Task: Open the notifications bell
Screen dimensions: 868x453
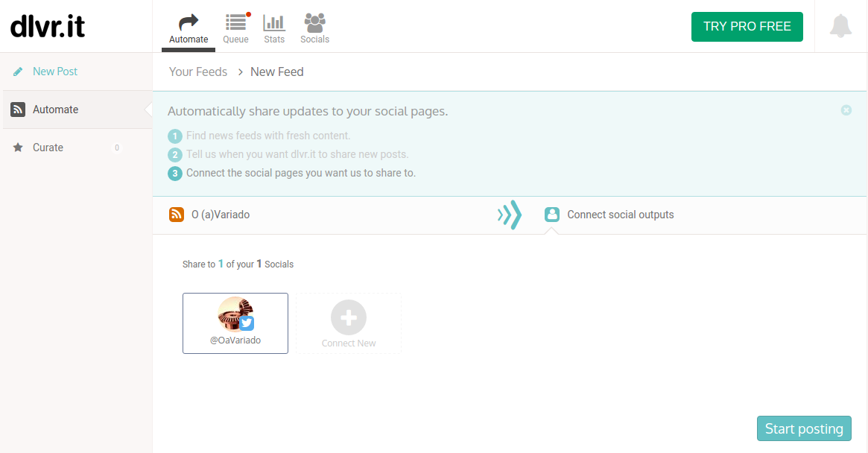Action: point(840,26)
